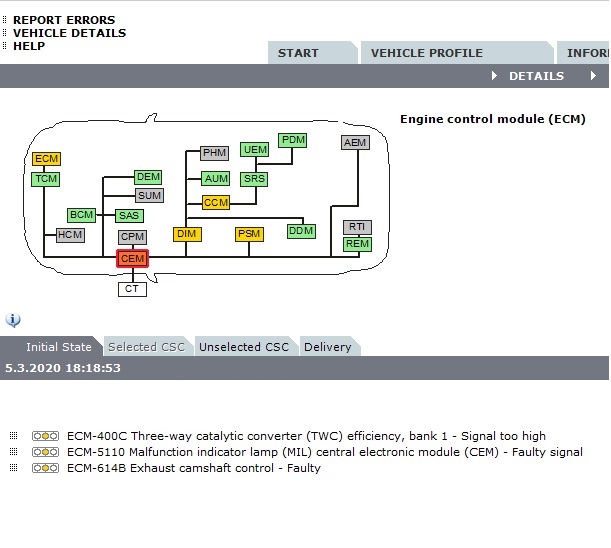This screenshot has height=548, width=611.
Task: Click the blue information icon
Action: 13,320
